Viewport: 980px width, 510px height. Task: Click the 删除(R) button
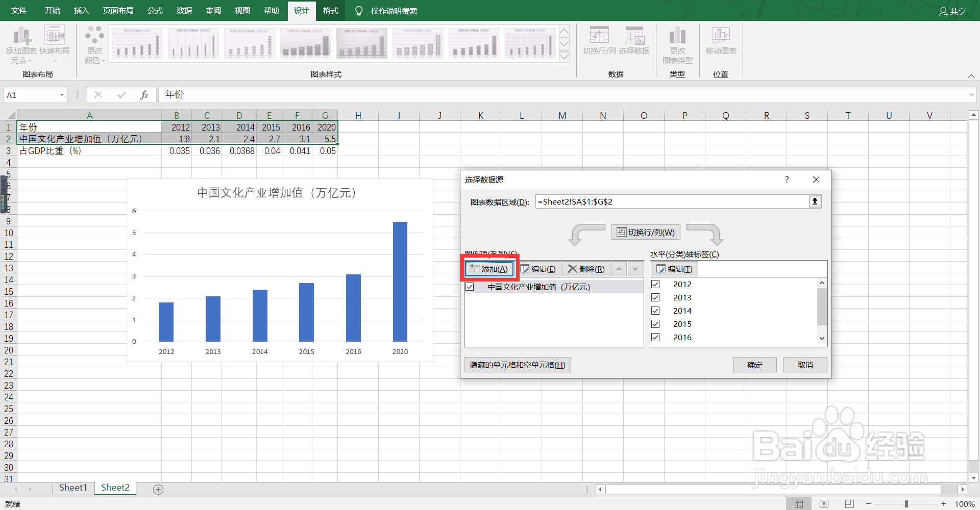pyautogui.click(x=586, y=269)
